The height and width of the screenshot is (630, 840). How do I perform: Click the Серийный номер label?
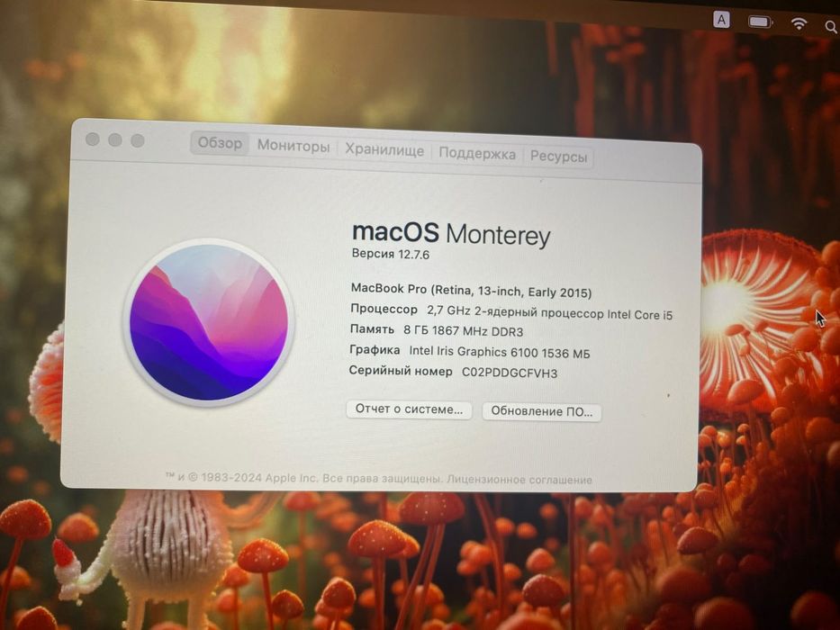coord(400,370)
